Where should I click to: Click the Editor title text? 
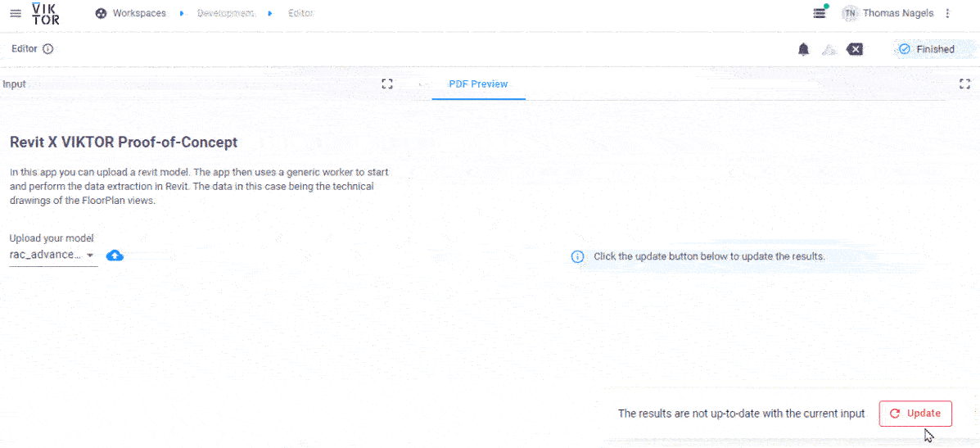click(x=25, y=49)
